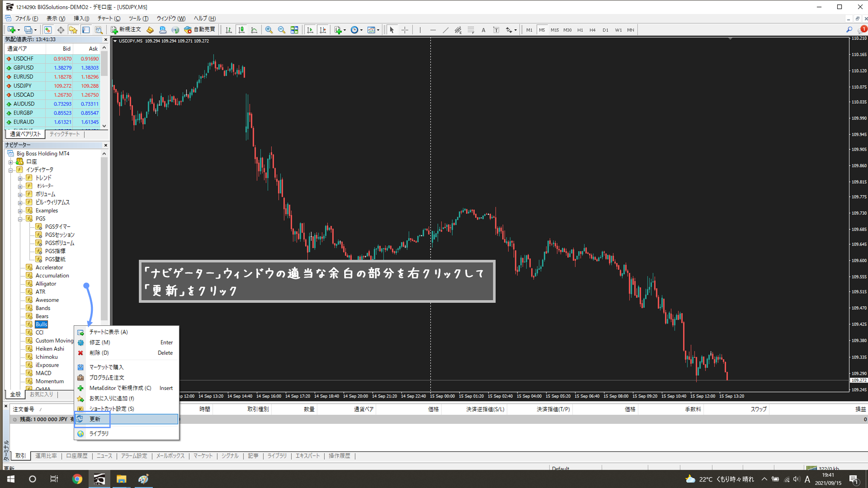Click the text label 'A' tool
The image size is (868, 488).
483,30
